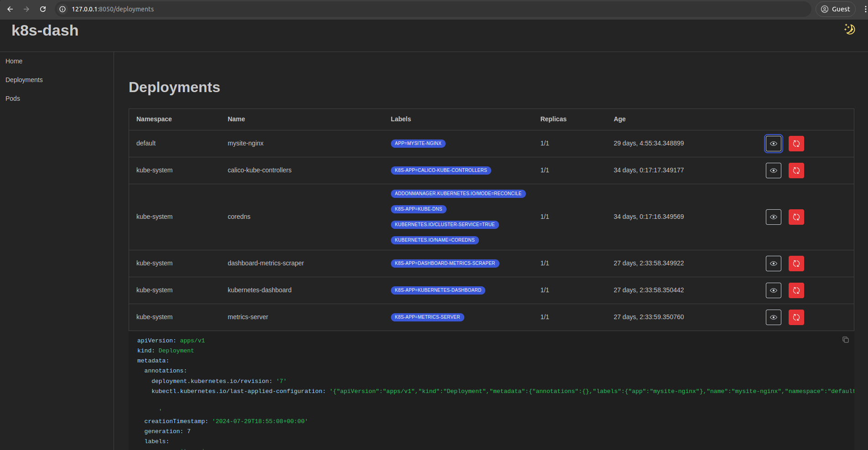Screen dimensions: 868x450
Task: Click browser back arrow
Action: 10,9
